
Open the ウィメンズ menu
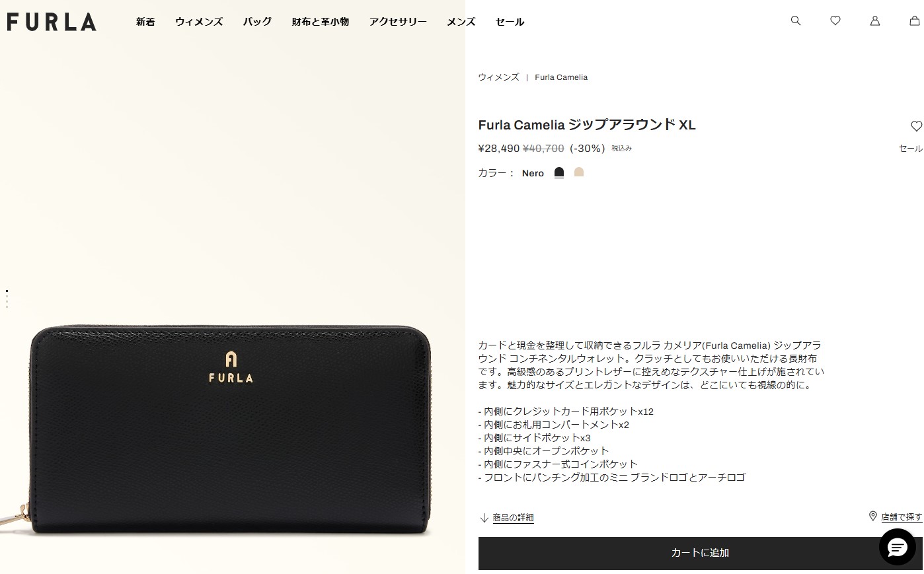[199, 22]
